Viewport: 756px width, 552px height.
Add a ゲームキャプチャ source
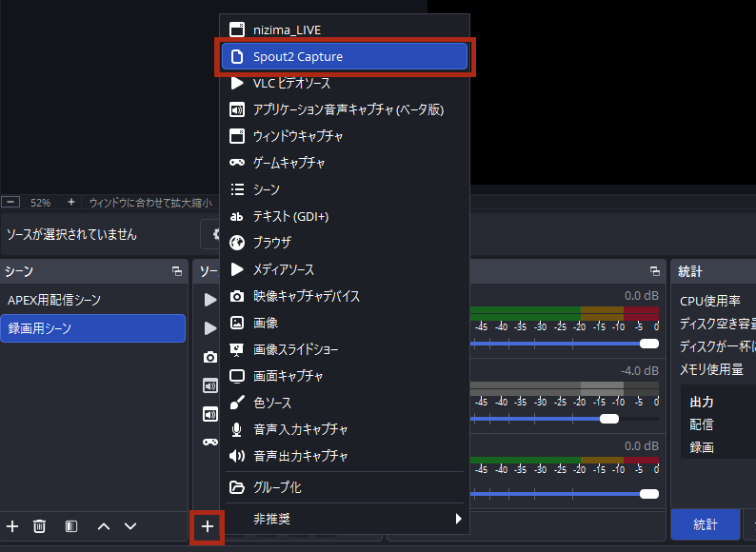pyautogui.click(x=345, y=163)
